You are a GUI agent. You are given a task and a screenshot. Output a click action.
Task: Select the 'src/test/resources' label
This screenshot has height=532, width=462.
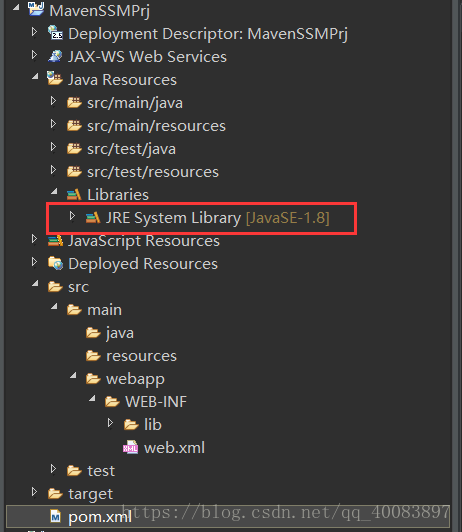point(153,172)
